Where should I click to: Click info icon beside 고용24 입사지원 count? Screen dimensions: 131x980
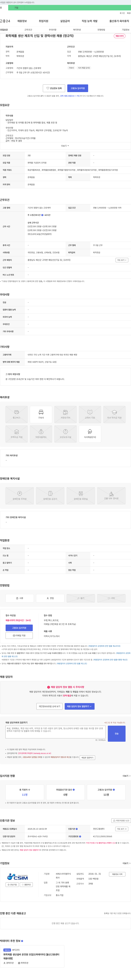click(x=114, y=790)
